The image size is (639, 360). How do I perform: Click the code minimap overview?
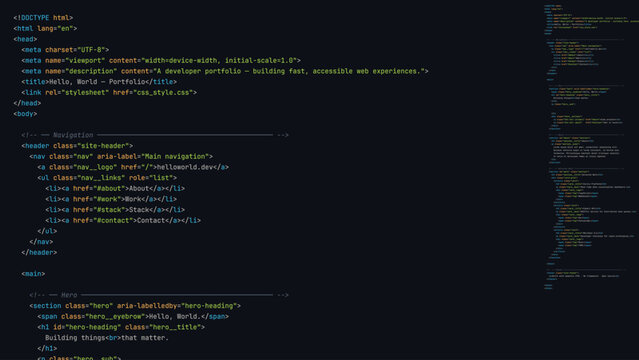click(x=590, y=147)
